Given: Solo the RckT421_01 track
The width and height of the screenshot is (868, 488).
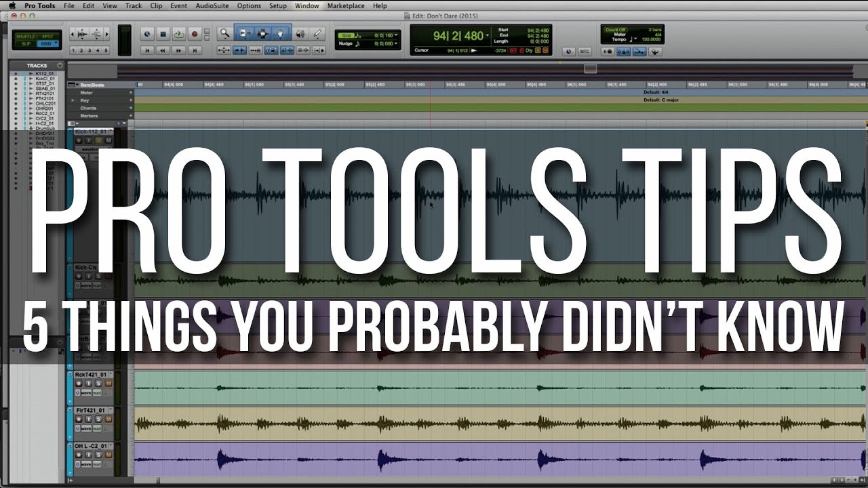Looking at the screenshot, I should click(x=98, y=384).
